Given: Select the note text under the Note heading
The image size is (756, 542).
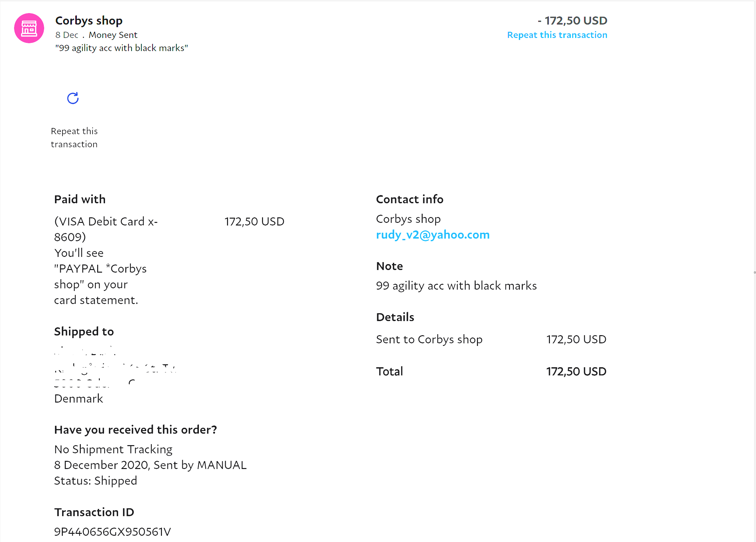Looking at the screenshot, I should (456, 286).
